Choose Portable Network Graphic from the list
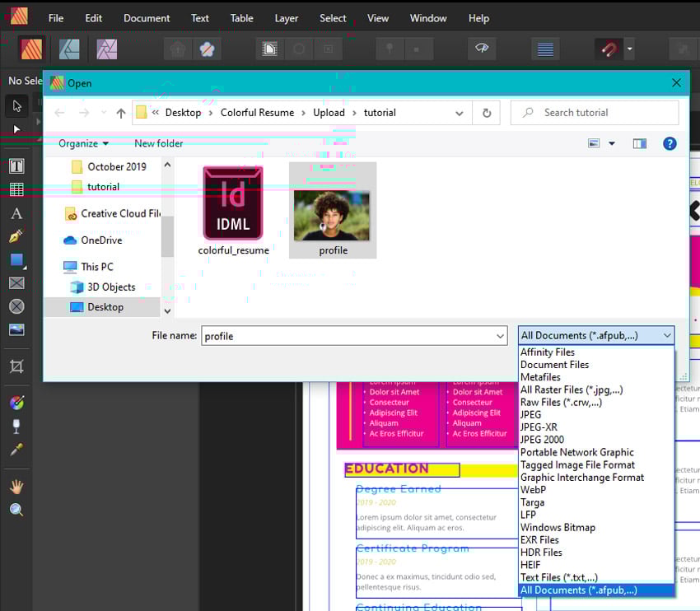 click(x=576, y=452)
